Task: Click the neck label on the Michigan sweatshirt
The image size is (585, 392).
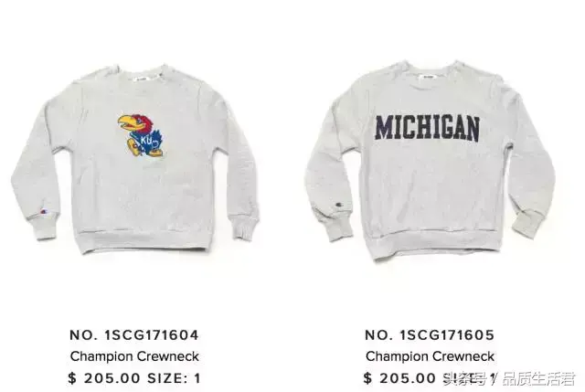Action: pos(428,77)
